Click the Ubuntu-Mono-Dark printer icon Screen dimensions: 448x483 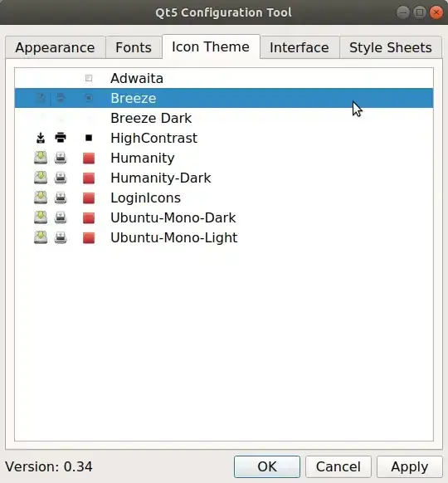pos(61,217)
